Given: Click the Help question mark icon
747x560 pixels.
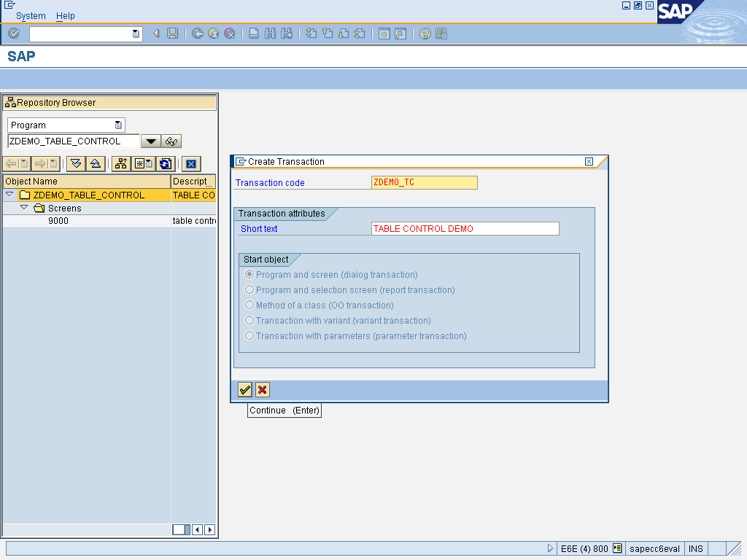Looking at the screenshot, I should (424, 34).
